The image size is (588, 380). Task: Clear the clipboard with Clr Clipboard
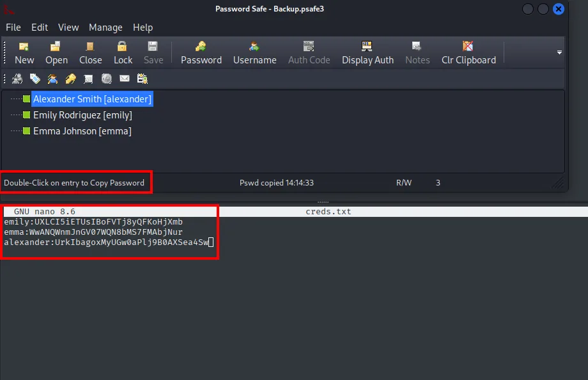468,53
